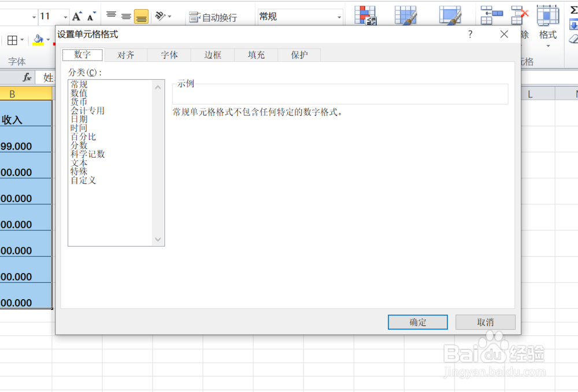Switch to the 对齐 tab
The image size is (578, 392).
click(x=125, y=55)
